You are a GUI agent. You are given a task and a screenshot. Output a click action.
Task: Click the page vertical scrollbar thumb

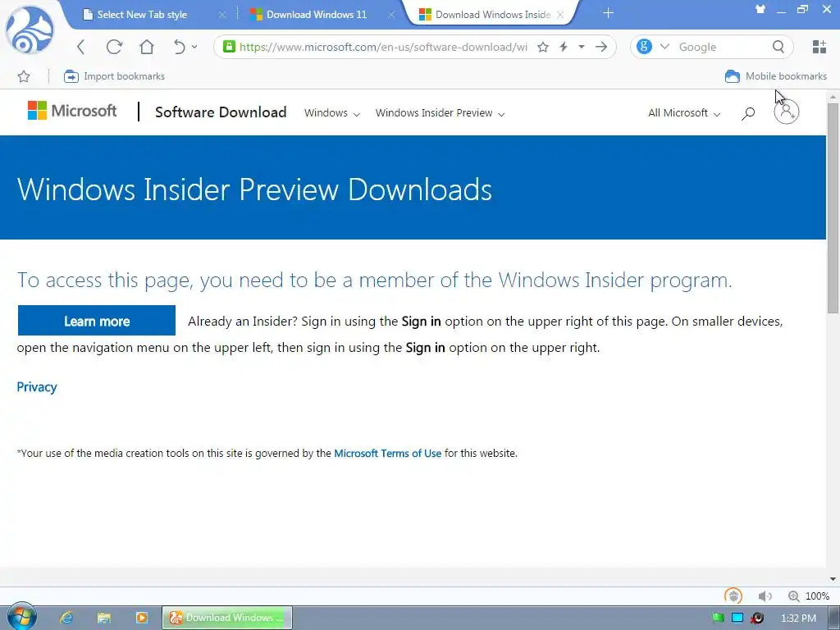[833, 208]
